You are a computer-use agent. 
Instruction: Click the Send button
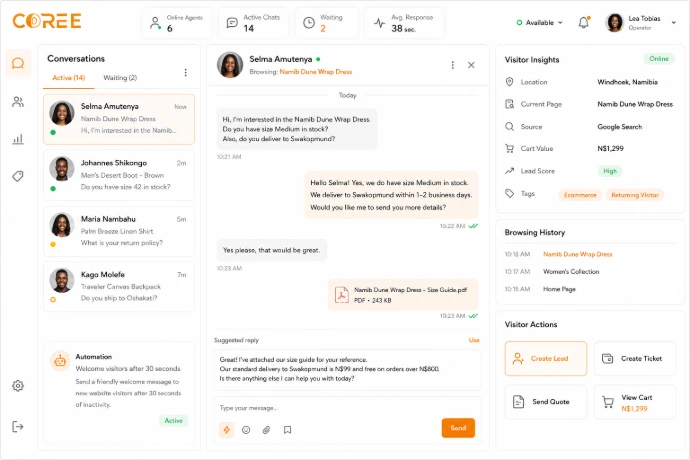(x=458, y=428)
